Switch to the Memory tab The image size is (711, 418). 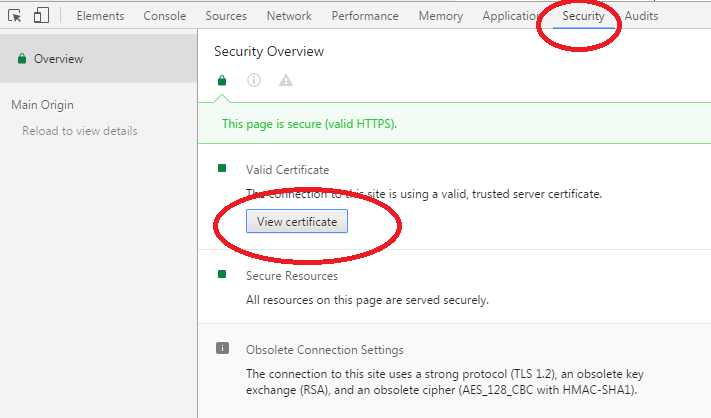(x=440, y=16)
